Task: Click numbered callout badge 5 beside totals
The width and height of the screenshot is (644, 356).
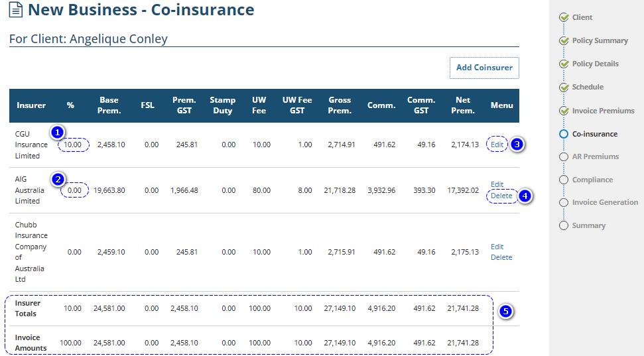Action: tap(507, 312)
